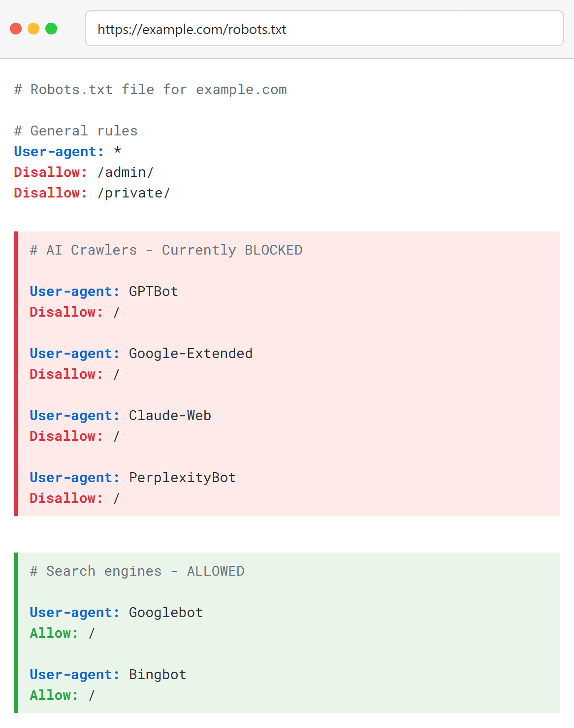Click the "Disallow: /admin/" line
Image resolution: width=574 pixels, height=728 pixels.
84,172
